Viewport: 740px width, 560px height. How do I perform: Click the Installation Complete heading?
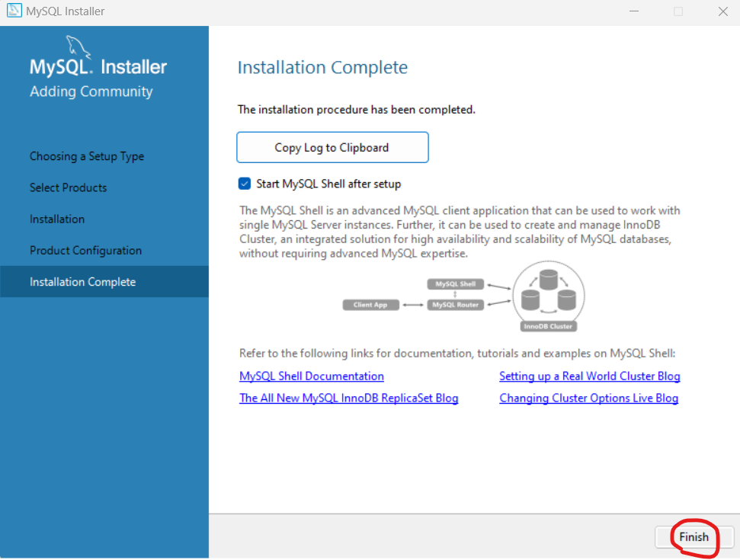322,68
